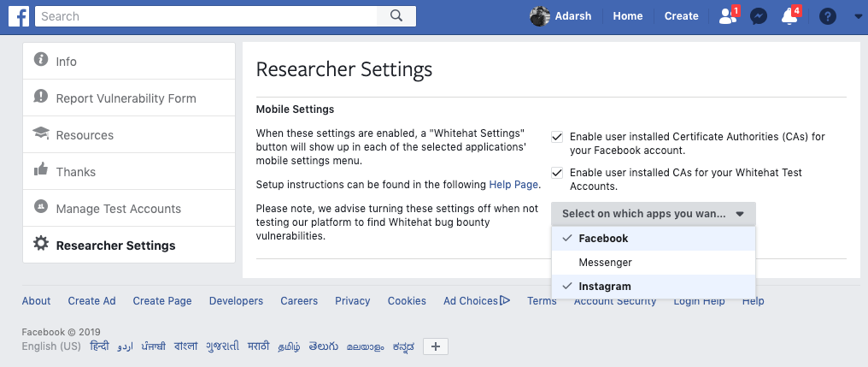Click the Info sidebar icon
This screenshot has height=367, width=868.
[41, 59]
